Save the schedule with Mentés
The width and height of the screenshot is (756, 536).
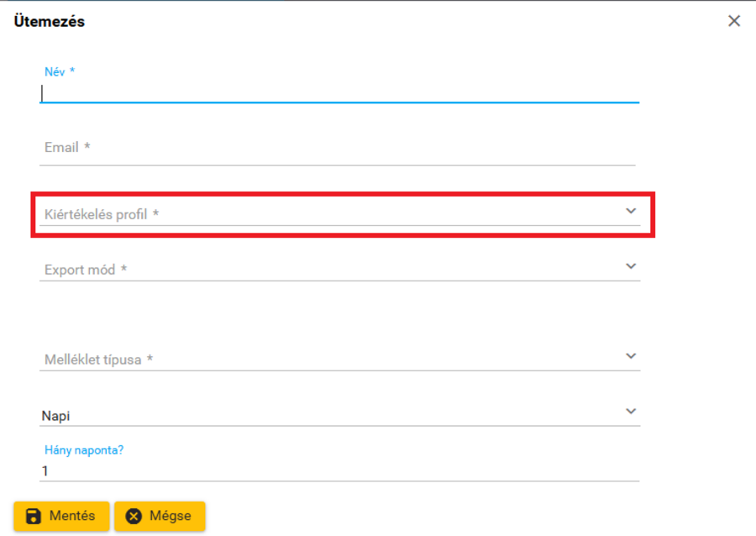coord(61,516)
